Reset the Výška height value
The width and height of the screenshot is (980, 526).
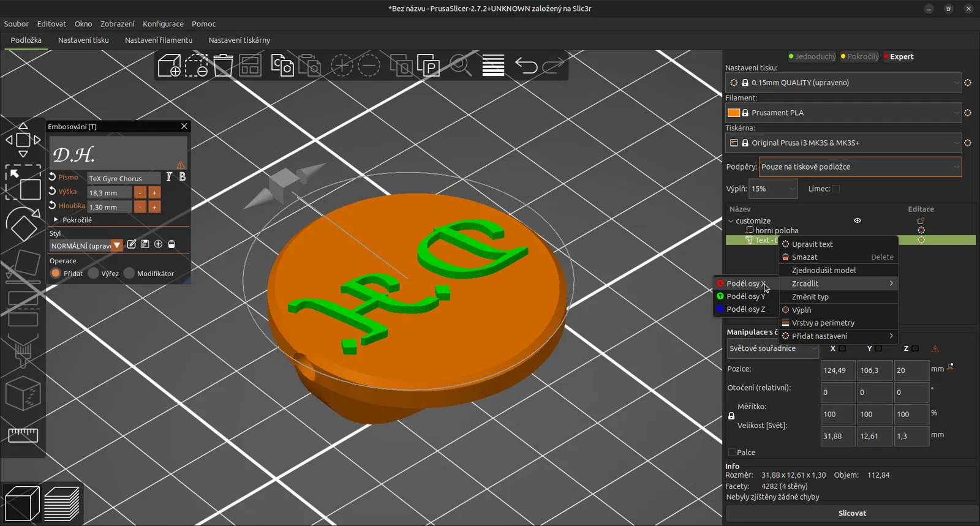53,191
